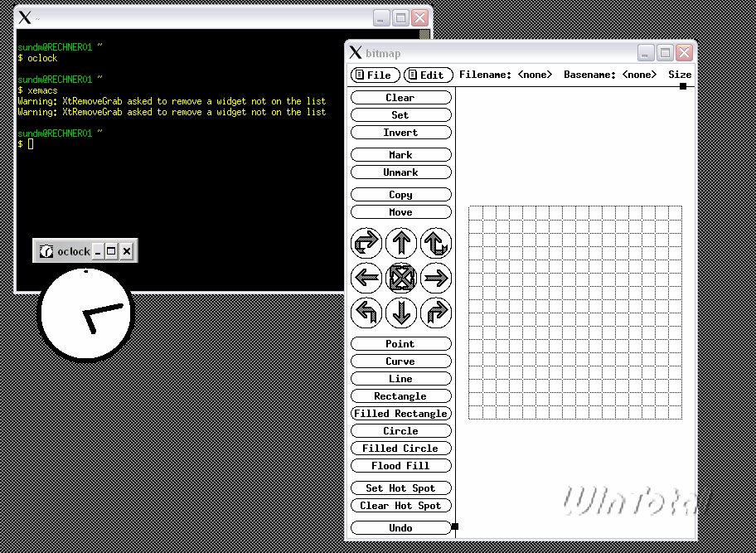Undo the last bitmap edit
The width and height of the screenshot is (756, 553).
[401, 527]
